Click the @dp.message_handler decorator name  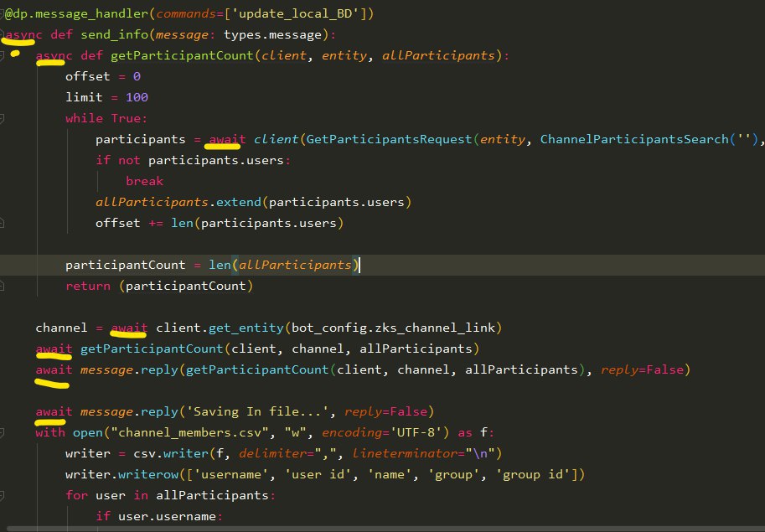click(76, 13)
